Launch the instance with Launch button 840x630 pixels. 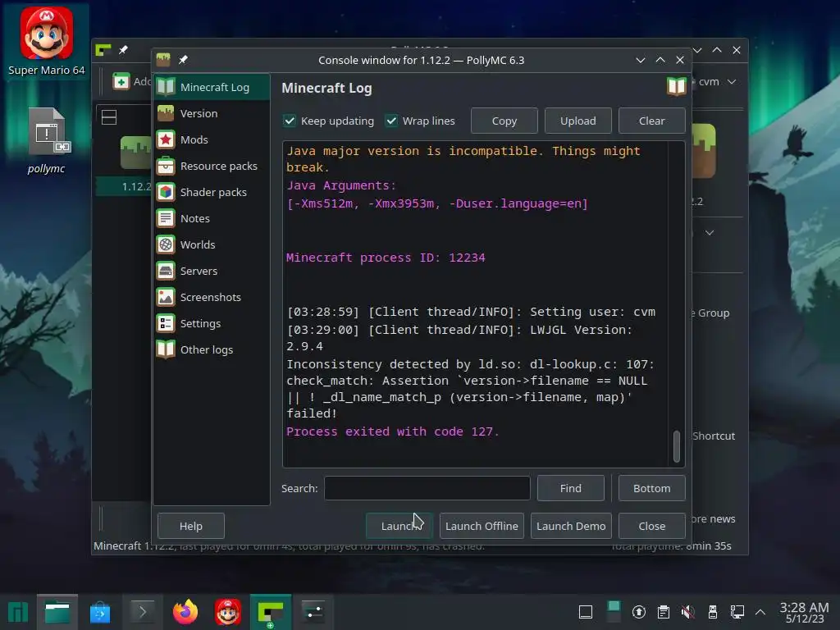pyautogui.click(x=399, y=526)
